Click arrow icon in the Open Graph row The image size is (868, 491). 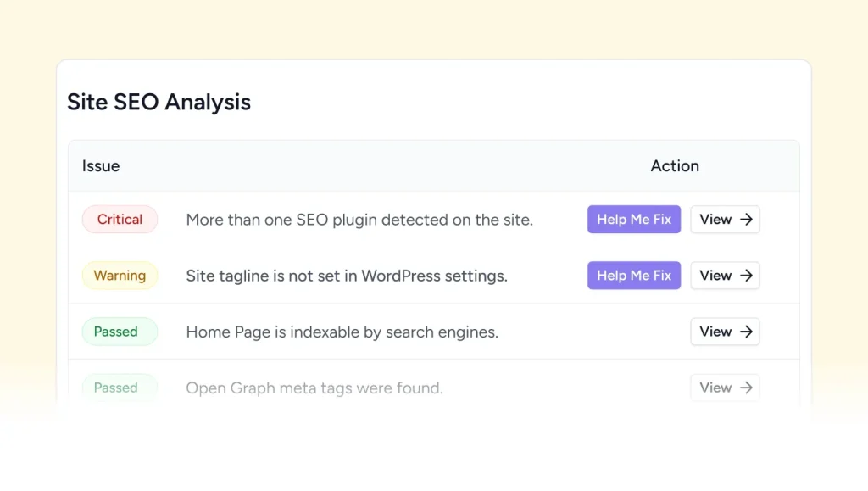[x=746, y=388]
